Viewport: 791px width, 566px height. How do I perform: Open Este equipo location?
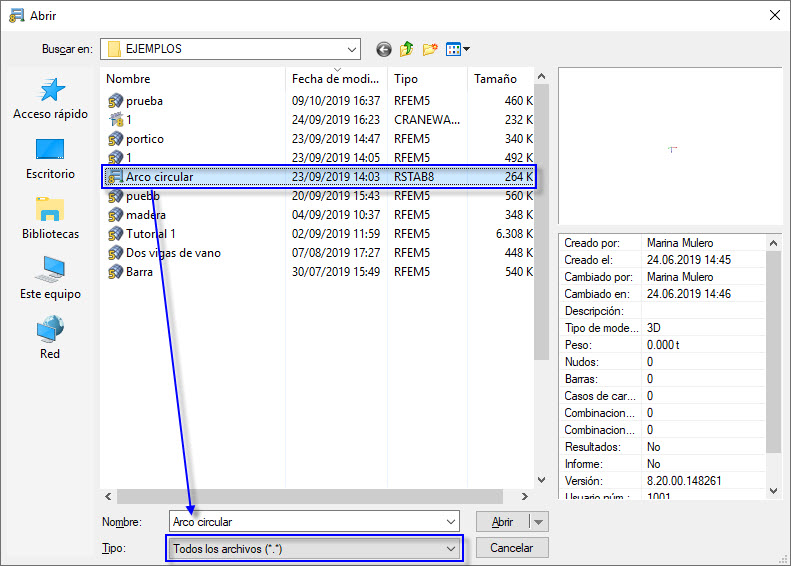pyautogui.click(x=50, y=278)
